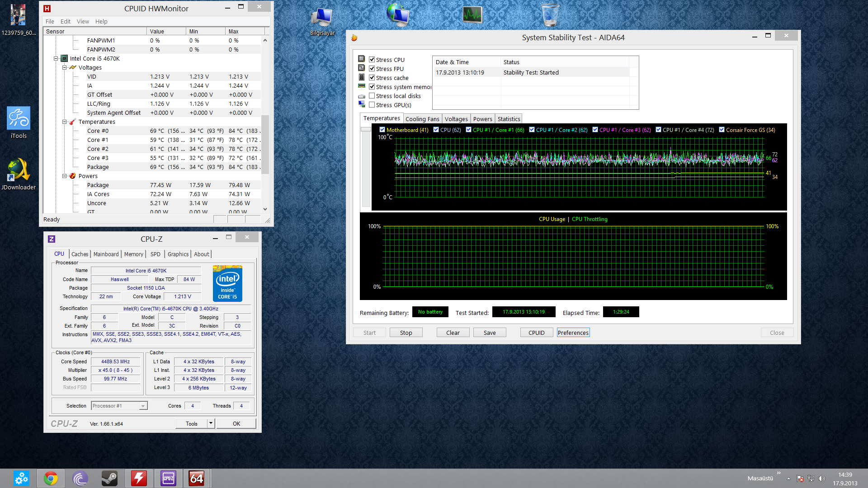Uncheck the Corsair Force GS (34) graph checkbox

[x=722, y=130]
